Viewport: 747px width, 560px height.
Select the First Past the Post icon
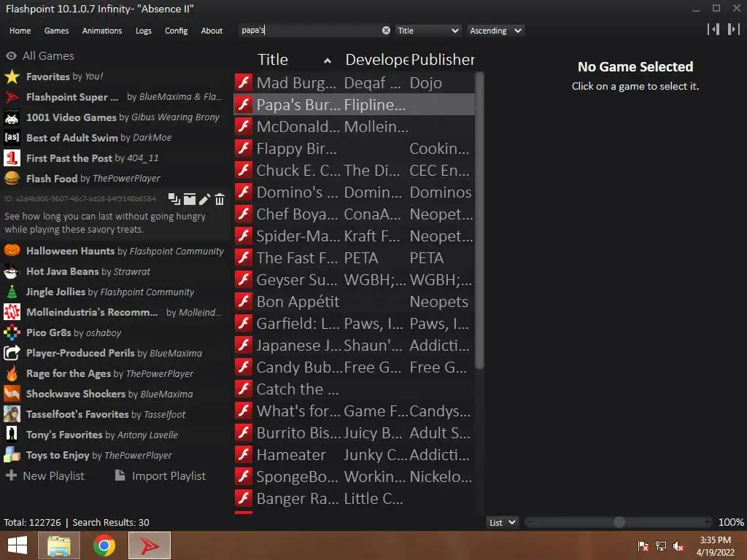click(x=12, y=158)
